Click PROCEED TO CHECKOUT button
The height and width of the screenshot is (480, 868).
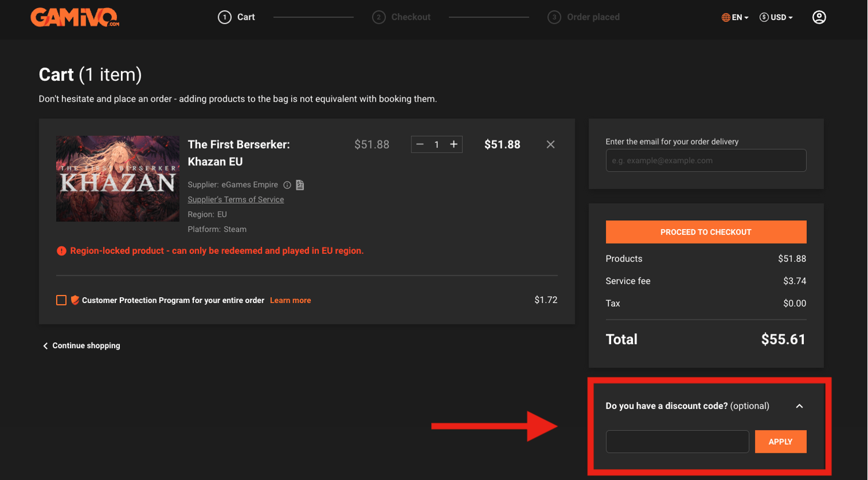coord(706,232)
